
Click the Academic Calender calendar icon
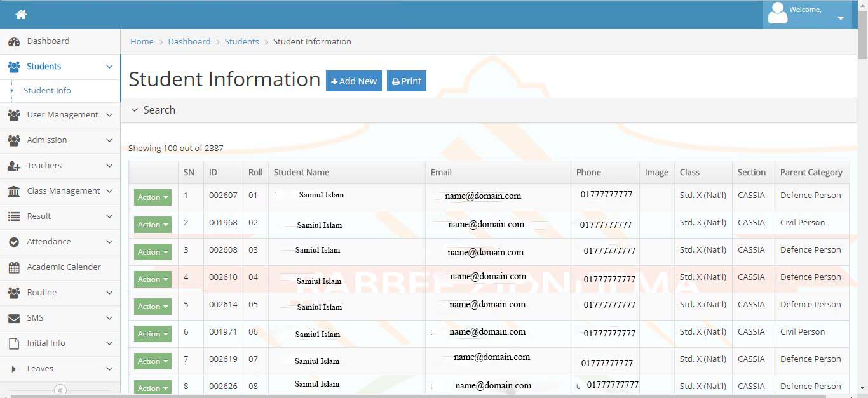click(x=14, y=267)
